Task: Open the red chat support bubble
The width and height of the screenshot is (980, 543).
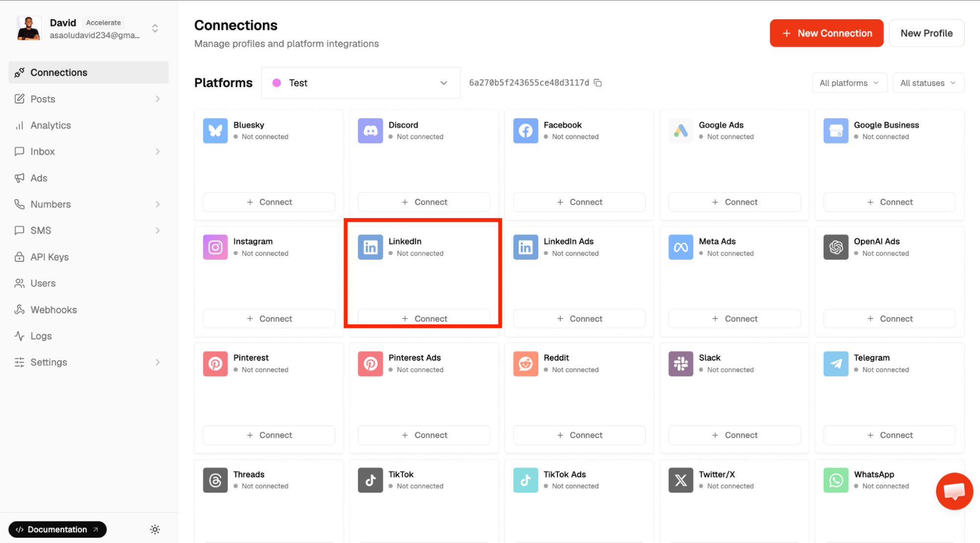Action: [954, 491]
